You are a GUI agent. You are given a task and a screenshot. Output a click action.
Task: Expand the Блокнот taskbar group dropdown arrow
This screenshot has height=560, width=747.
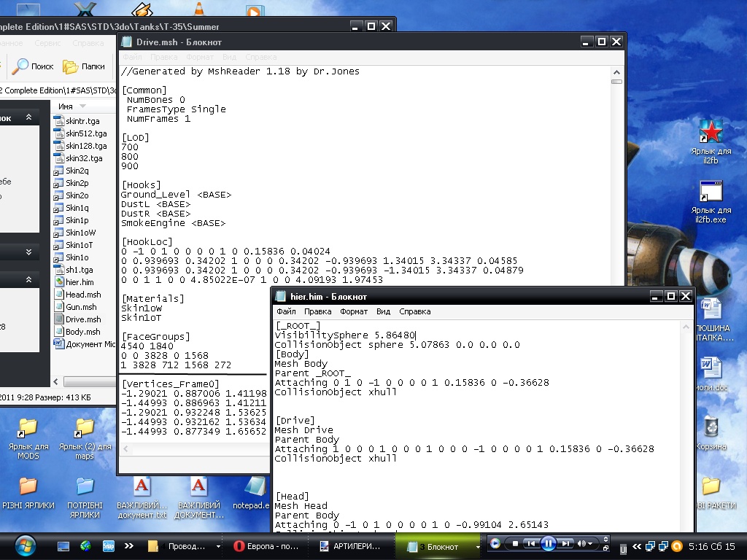479,546
